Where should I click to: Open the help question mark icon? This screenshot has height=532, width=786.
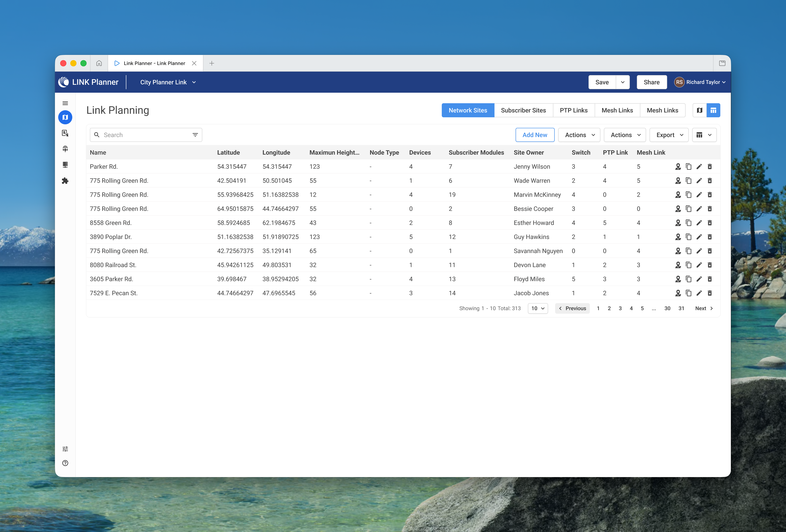(65, 463)
